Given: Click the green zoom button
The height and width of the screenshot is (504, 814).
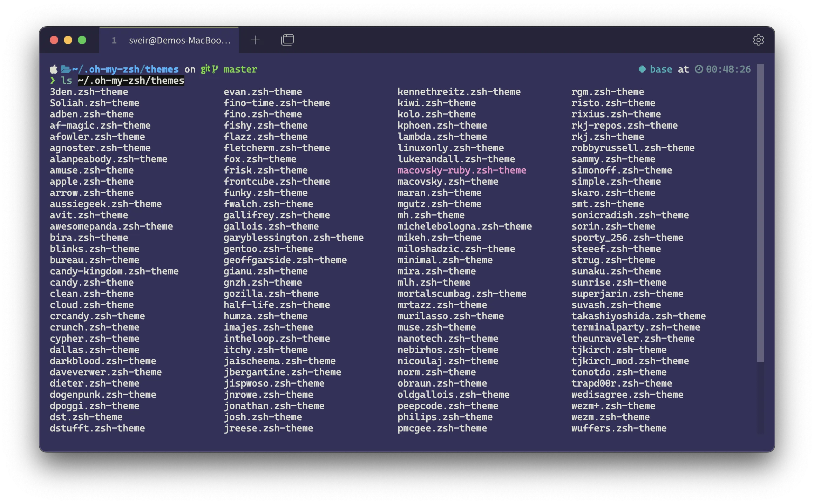Looking at the screenshot, I should click(x=82, y=40).
